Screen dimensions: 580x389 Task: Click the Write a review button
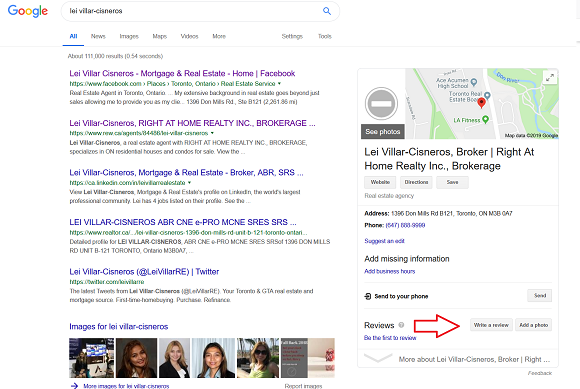pos(491,325)
